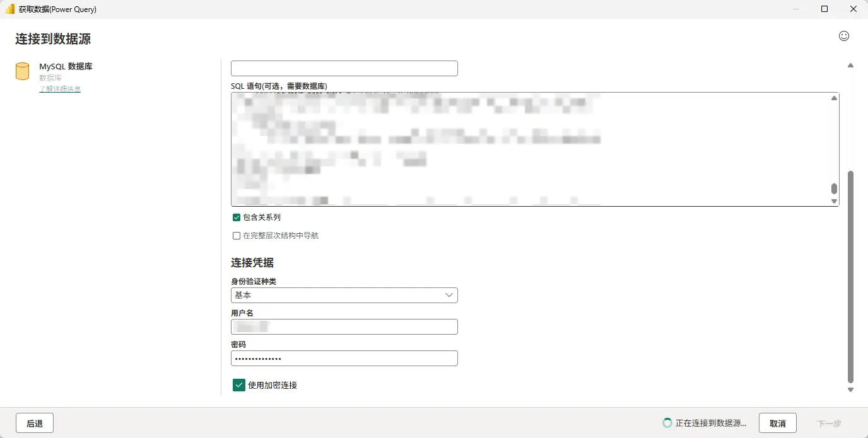Click the main page scroll down arrow

(x=850, y=390)
